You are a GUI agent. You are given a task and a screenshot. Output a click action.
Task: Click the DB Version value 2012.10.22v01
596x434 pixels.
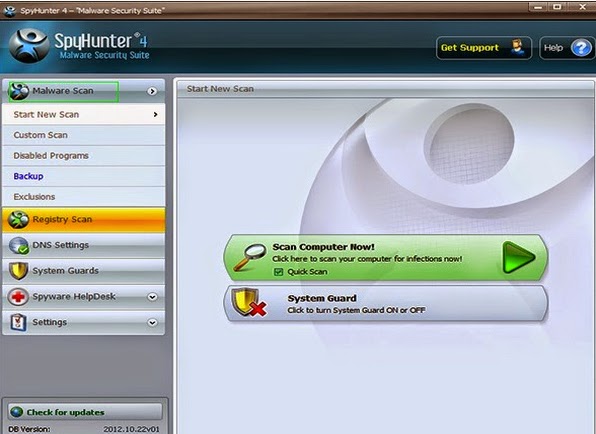click(x=132, y=429)
